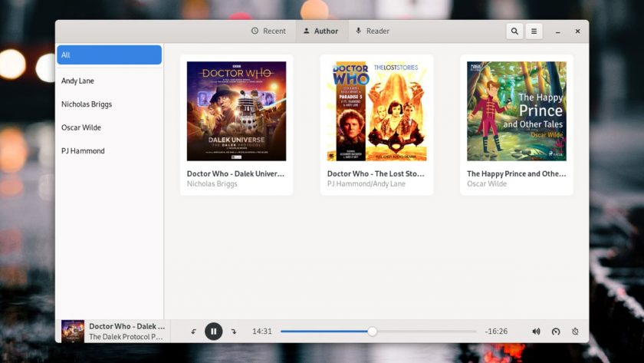Image resolution: width=644 pixels, height=363 pixels.
Task: Select author PJ Hammond
Action: [109, 151]
